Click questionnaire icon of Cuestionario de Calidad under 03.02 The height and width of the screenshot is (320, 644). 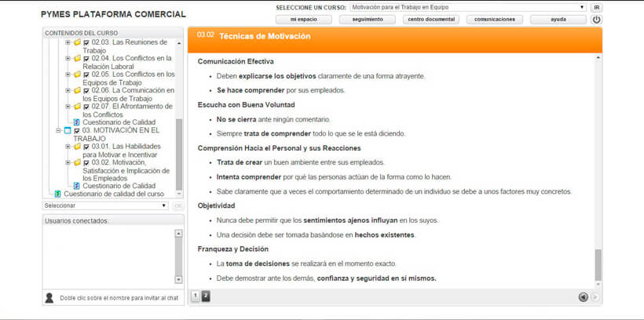pos(77,186)
